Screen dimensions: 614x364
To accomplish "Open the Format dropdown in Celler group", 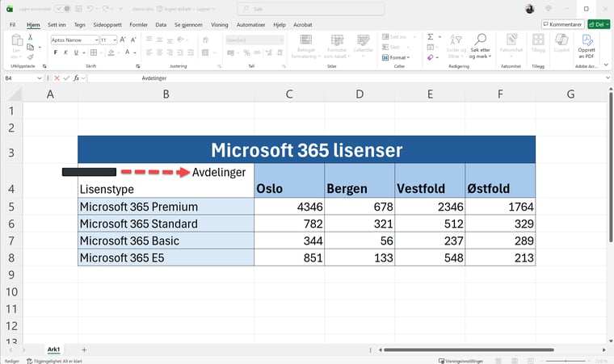I will click(x=396, y=57).
